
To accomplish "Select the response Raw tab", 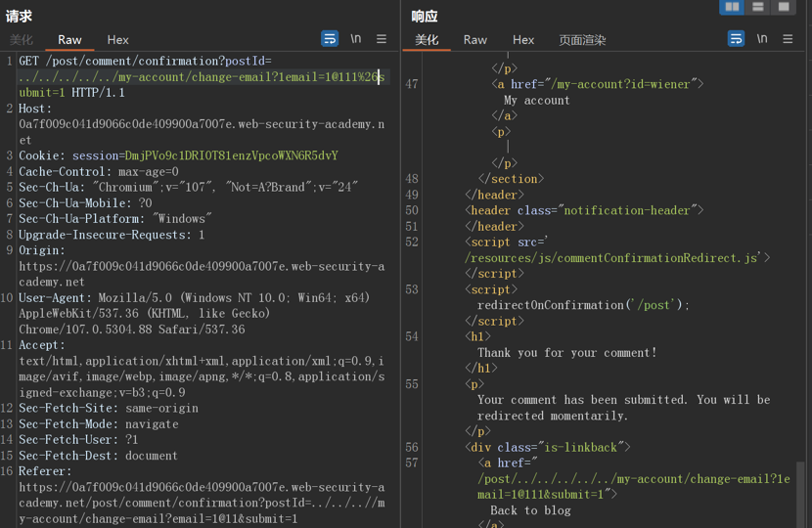I will (474, 40).
